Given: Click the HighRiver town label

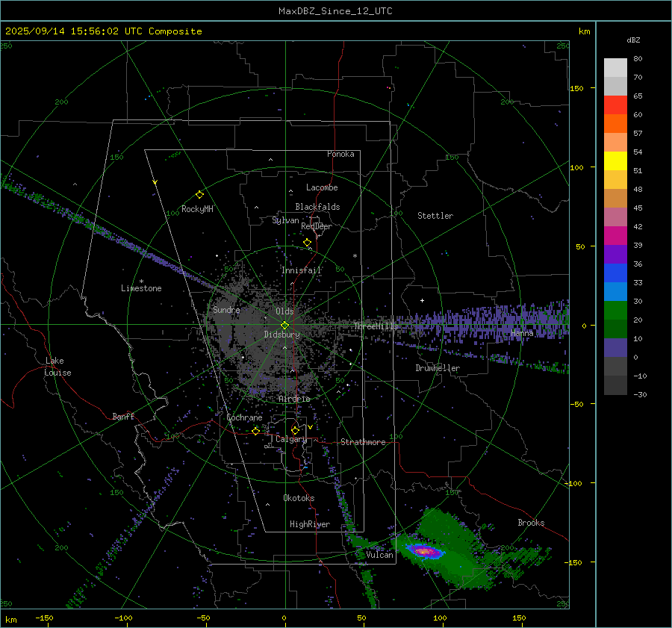Looking at the screenshot, I should 310,524.
